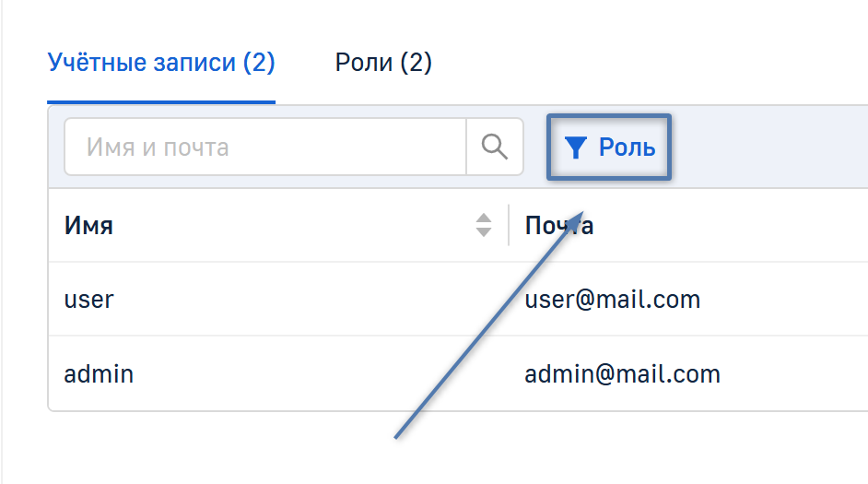Switch to the Роли (2) tab
The height and width of the screenshot is (484, 868).
click(383, 63)
